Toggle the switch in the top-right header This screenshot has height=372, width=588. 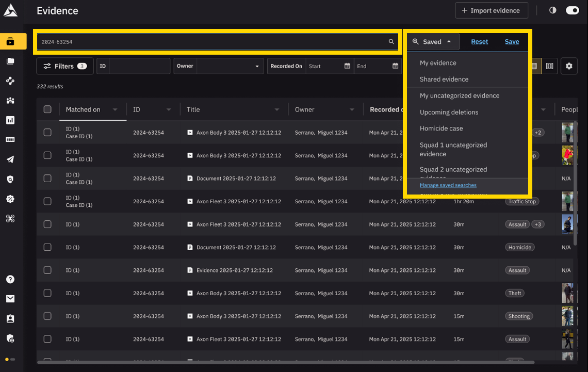572,10
